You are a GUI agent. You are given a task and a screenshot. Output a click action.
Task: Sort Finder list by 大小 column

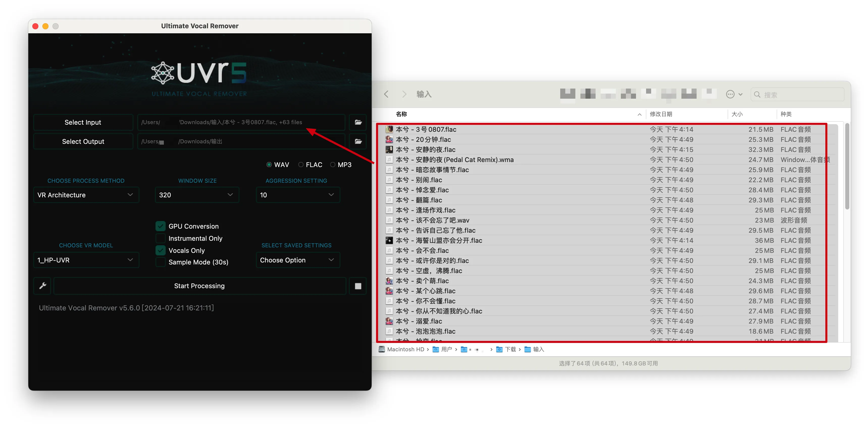click(x=737, y=114)
